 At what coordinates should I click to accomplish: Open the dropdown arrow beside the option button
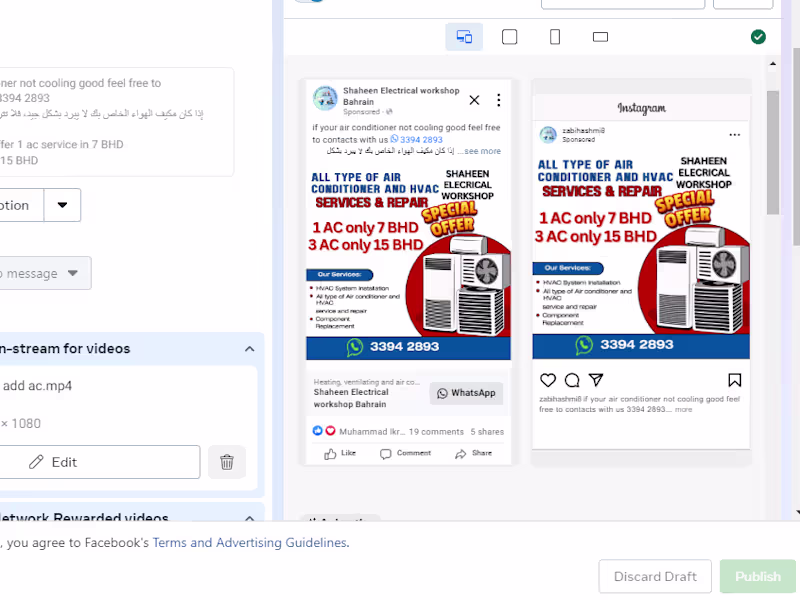[62, 205]
